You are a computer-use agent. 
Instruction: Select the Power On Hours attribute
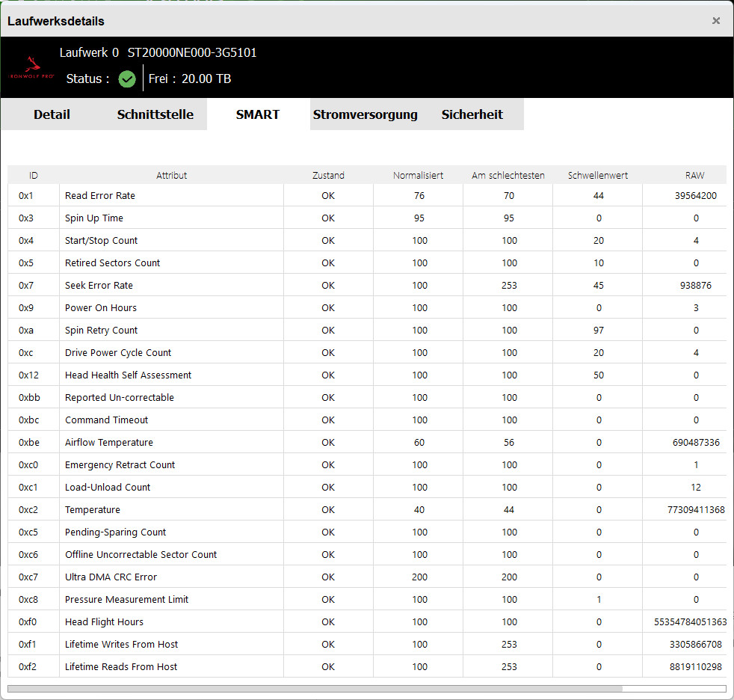101,308
